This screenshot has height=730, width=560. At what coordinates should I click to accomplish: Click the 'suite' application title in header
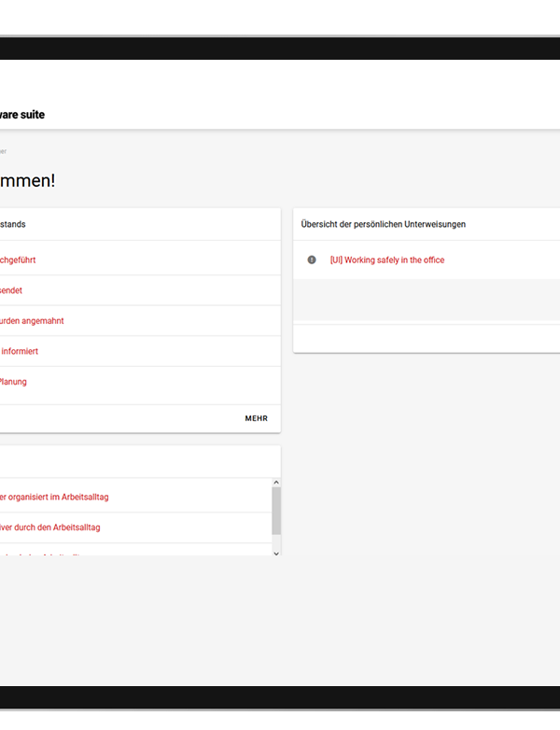point(22,115)
